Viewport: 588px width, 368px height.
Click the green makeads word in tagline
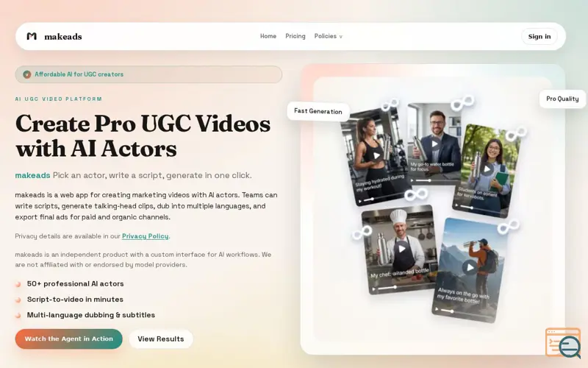[32, 175]
